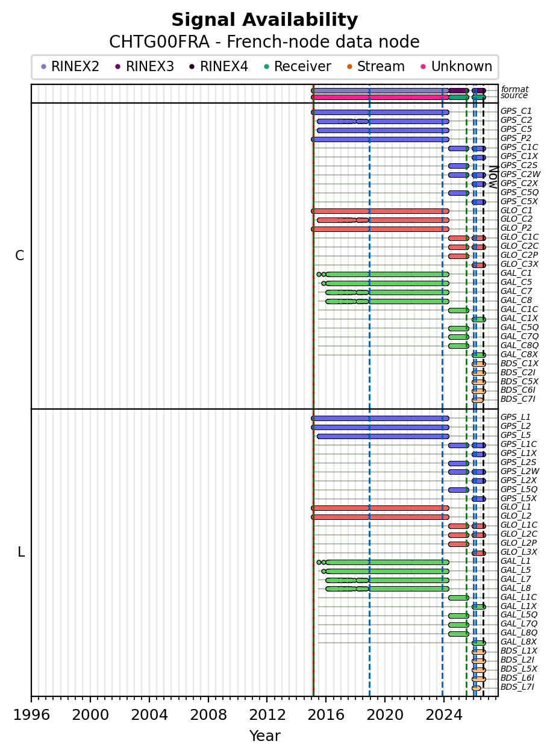553x756 pixels.
Task: Click the BDS_L1X row label
Action: coord(519,651)
